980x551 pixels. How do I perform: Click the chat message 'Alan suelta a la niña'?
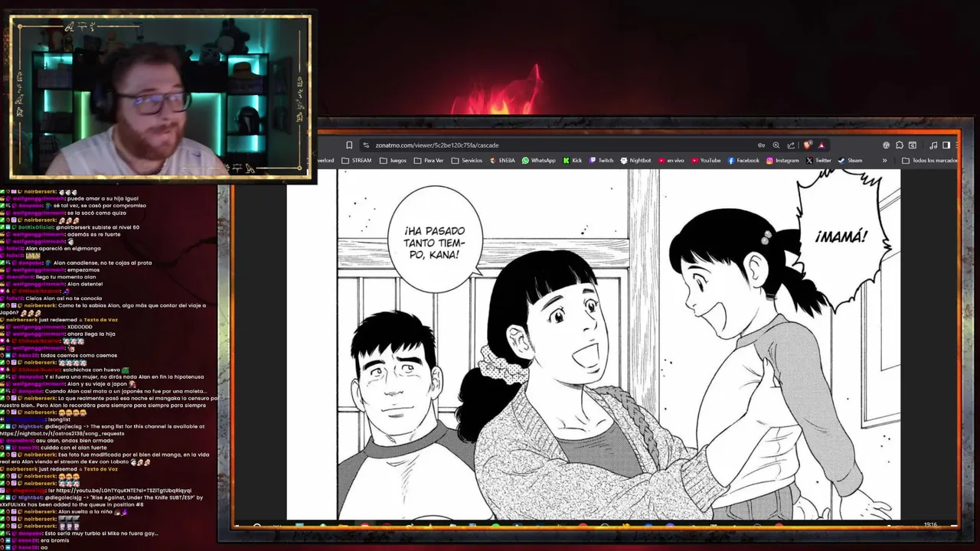point(87,511)
